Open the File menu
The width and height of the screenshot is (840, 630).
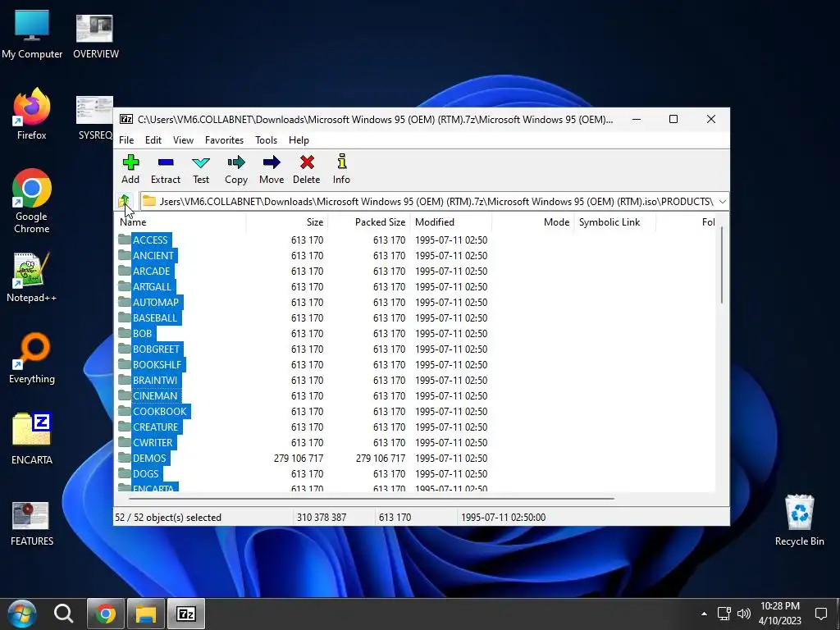126,139
